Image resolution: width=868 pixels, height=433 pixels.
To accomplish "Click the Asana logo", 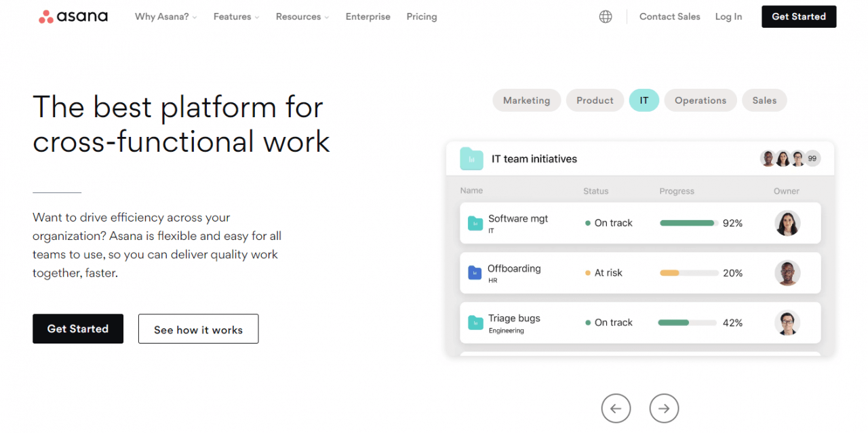I will (73, 16).
